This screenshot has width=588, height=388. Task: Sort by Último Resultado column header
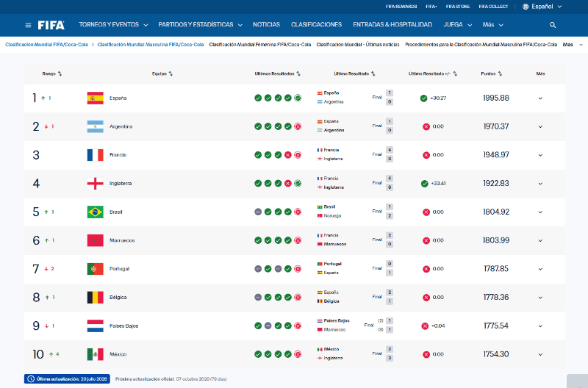pyautogui.click(x=354, y=73)
